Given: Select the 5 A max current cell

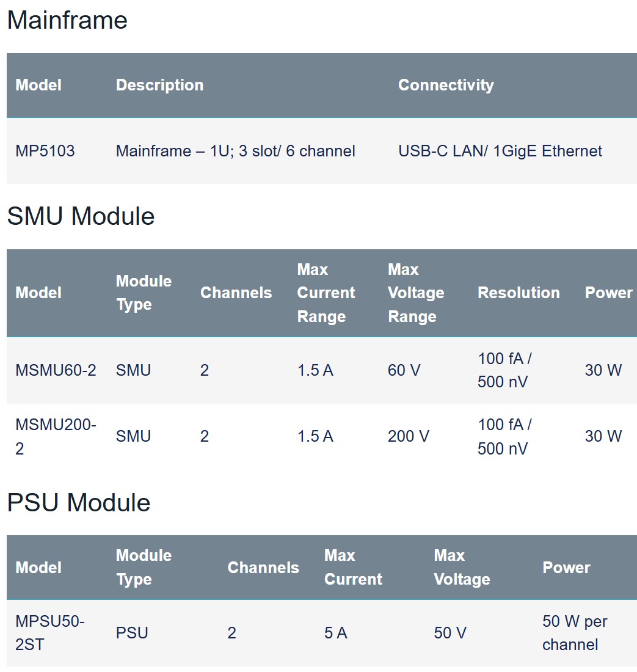Looking at the screenshot, I should click(x=335, y=632).
